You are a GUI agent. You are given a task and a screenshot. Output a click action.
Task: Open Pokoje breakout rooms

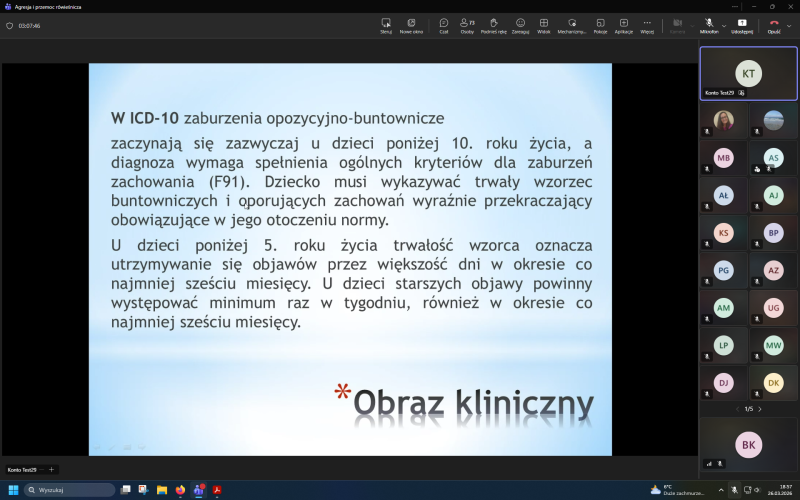[600, 25]
